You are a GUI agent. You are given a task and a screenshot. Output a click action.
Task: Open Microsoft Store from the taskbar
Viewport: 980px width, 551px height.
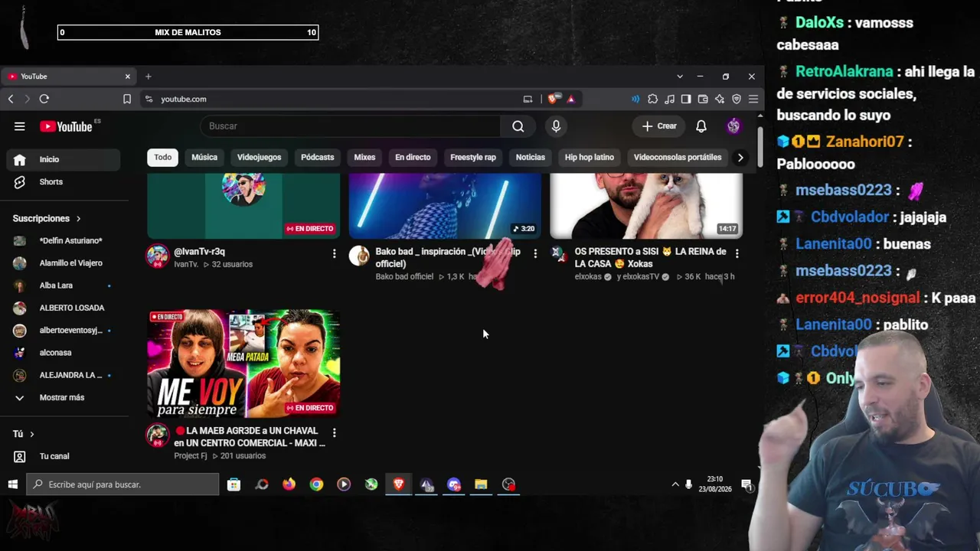[x=234, y=484]
